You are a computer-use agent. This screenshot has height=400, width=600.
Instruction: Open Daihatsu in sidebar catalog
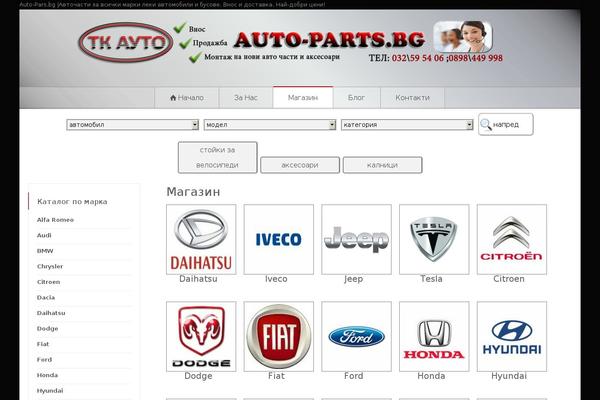pos(51,313)
